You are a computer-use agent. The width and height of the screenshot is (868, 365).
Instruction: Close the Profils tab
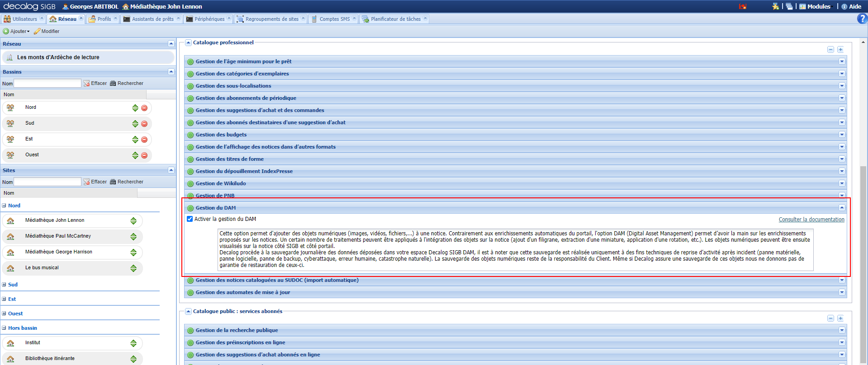115,18
